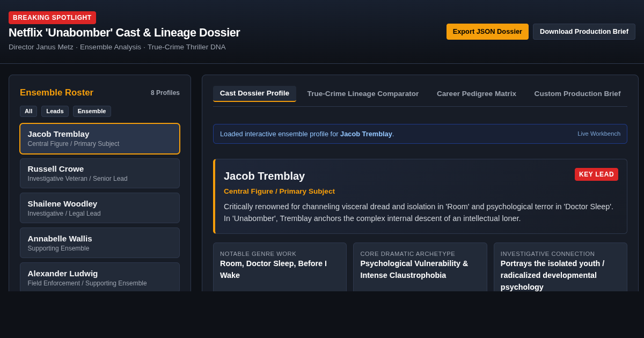Open Annabelle Wallis roster entry
Screen dimensions: 644x338
pos(100,243)
